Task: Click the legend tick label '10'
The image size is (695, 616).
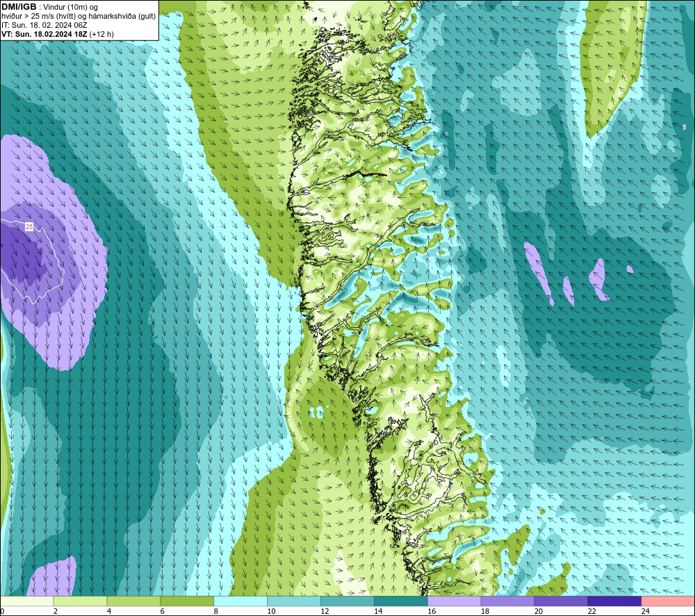Action: pos(271,611)
